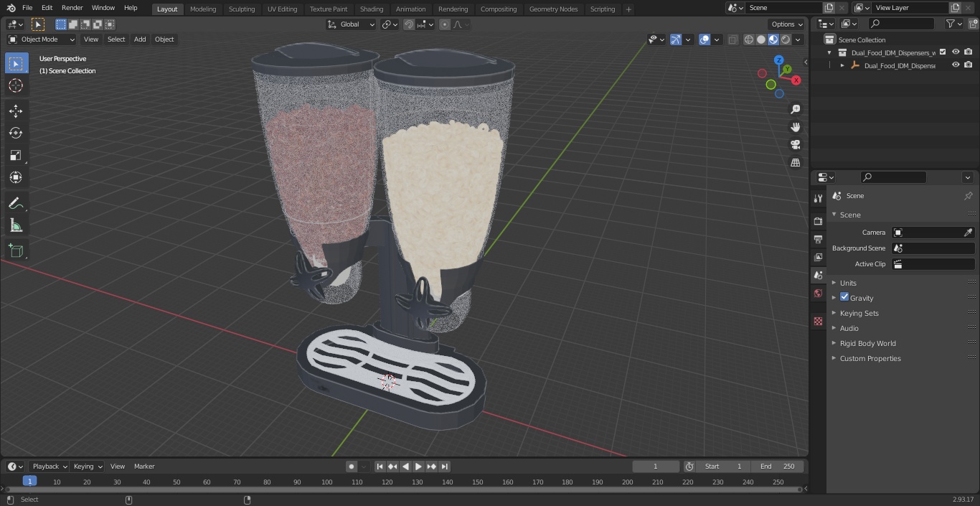The width and height of the screenshot is (980, 506).
Task: Toggle Gravity checkbox
Action: point(844,297)
